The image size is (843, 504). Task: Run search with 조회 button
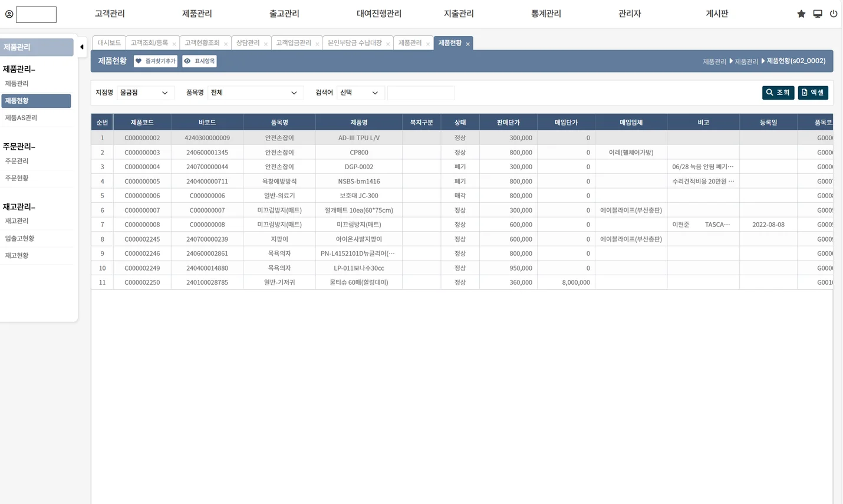778,93
